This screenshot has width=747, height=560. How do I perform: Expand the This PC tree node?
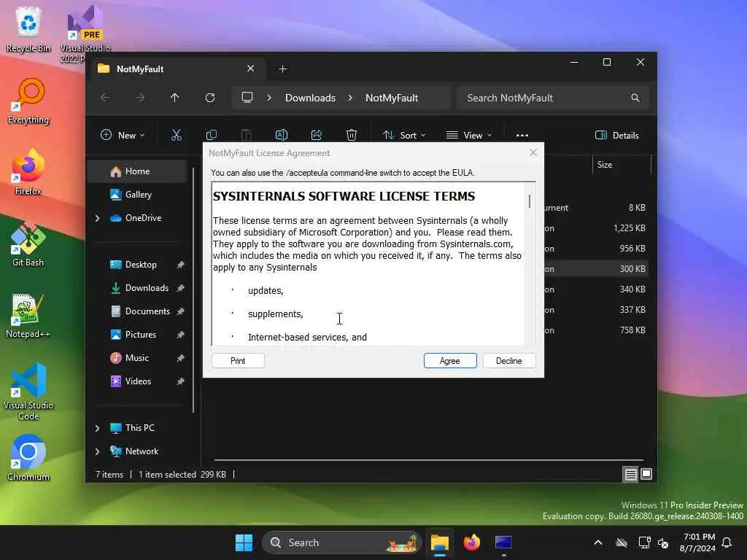(97, 428)
